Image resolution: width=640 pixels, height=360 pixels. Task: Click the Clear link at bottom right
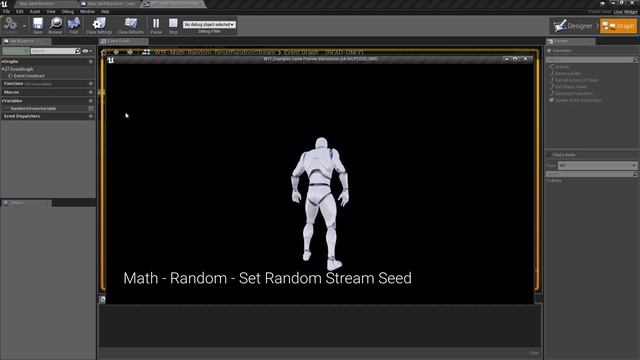[x=534, y=353]
